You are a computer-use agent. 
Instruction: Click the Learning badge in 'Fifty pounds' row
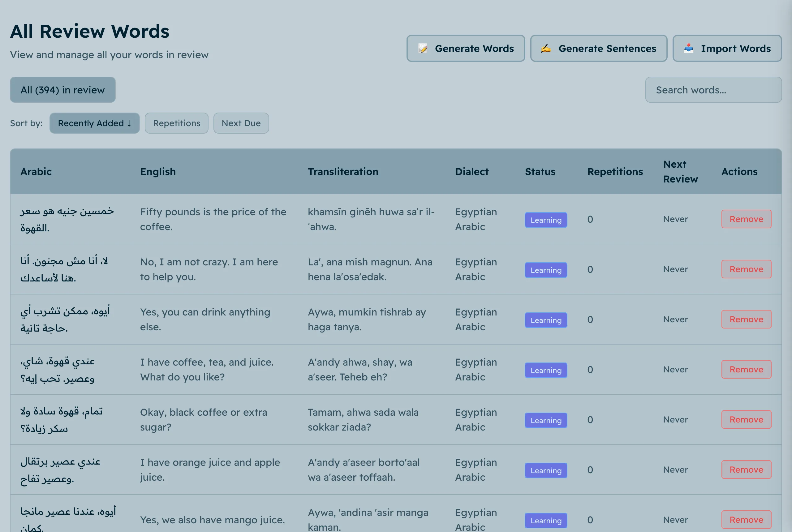[x=546, y=220]
